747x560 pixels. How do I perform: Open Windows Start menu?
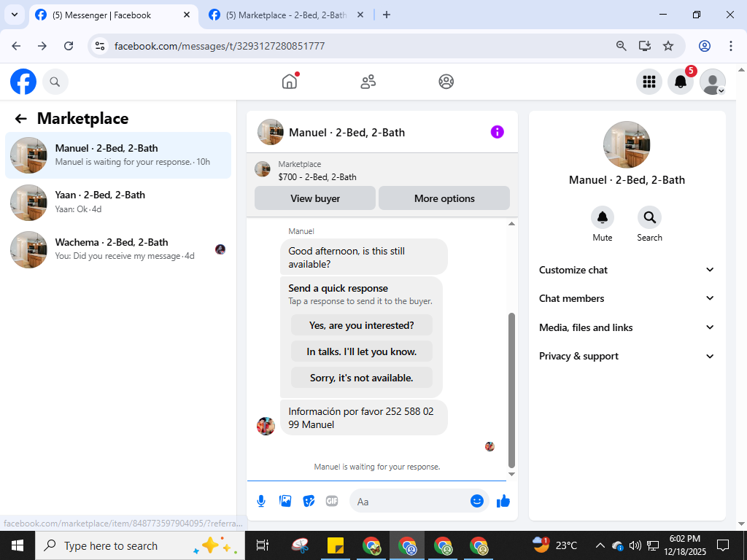click(x=18, y=545)
